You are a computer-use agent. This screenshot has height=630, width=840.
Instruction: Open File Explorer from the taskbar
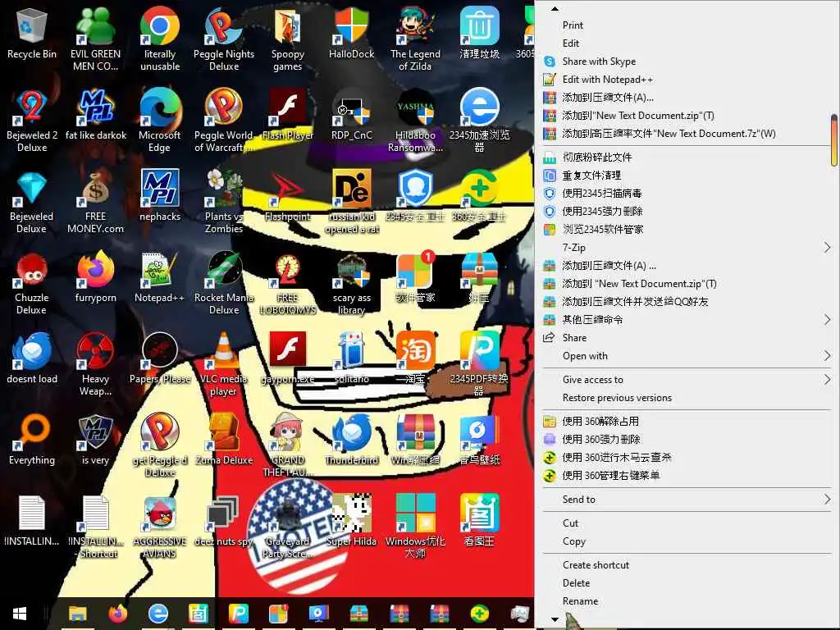click(x=78, y=614)
